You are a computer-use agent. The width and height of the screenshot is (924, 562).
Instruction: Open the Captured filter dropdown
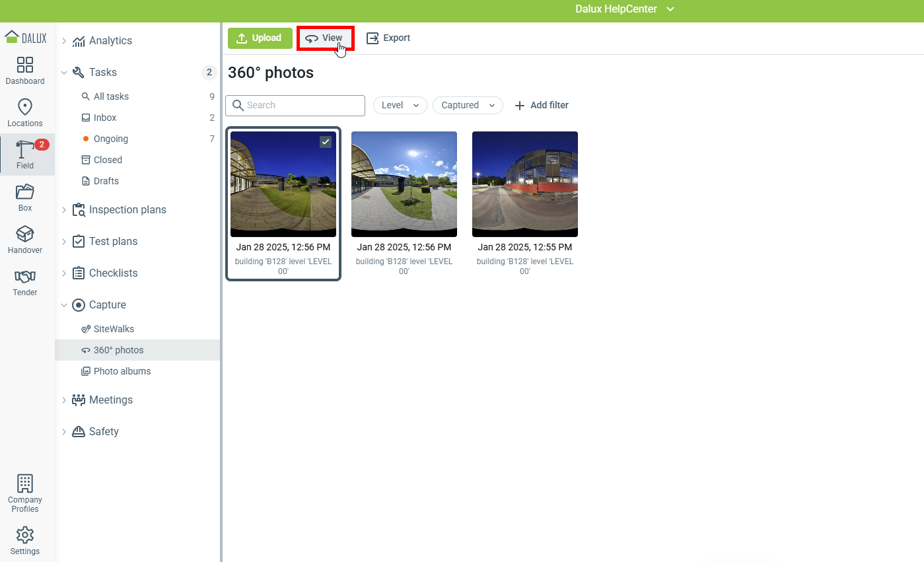(x=467, y=105)
